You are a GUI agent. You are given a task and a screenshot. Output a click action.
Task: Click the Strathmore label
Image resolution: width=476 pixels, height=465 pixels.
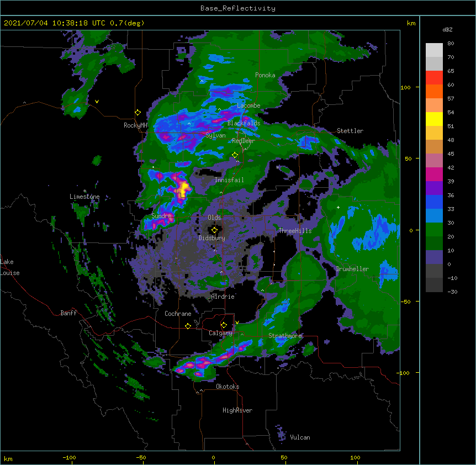[x=285, y=336]
